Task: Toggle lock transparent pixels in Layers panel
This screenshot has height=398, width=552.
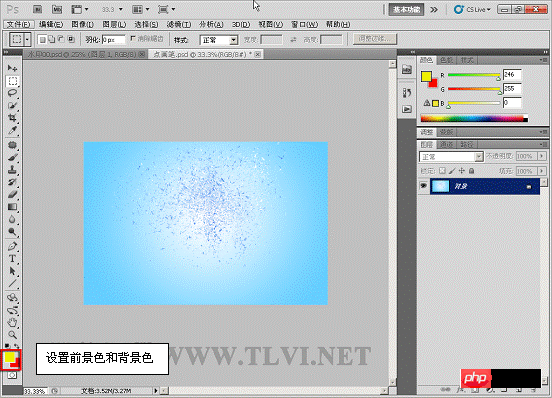Action: point(442,171)
